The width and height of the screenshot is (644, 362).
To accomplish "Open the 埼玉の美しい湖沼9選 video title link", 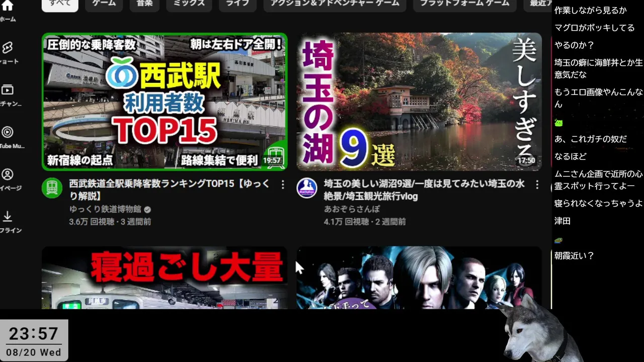I will [x=424, y=190].
